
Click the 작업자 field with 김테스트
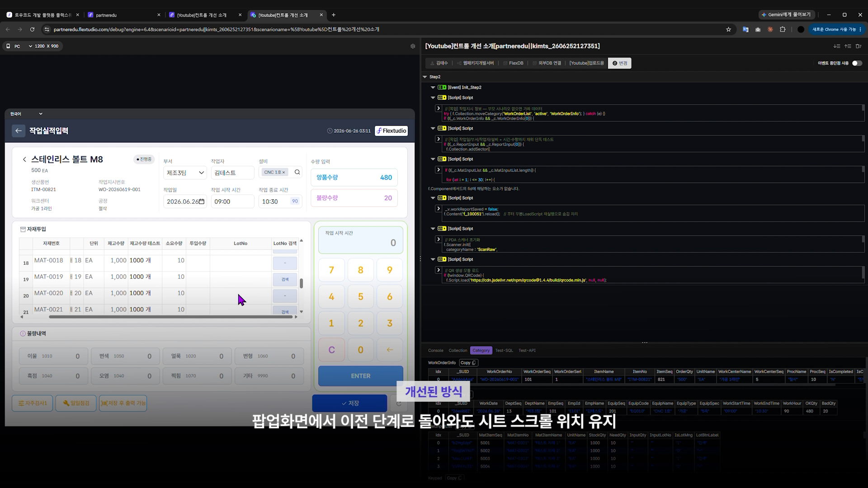click(x=232, y=173)
